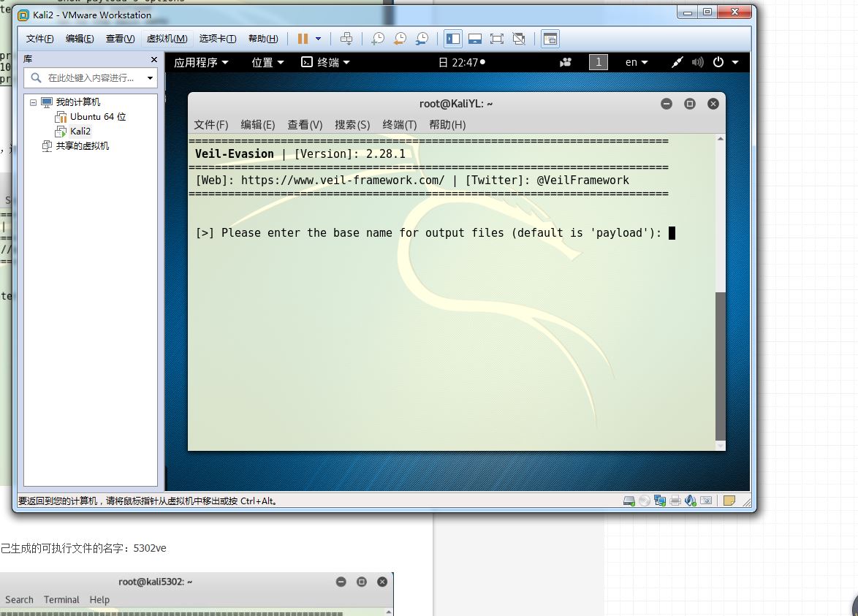
Task: Open the en input language dropdown
Action: point(637,62)
